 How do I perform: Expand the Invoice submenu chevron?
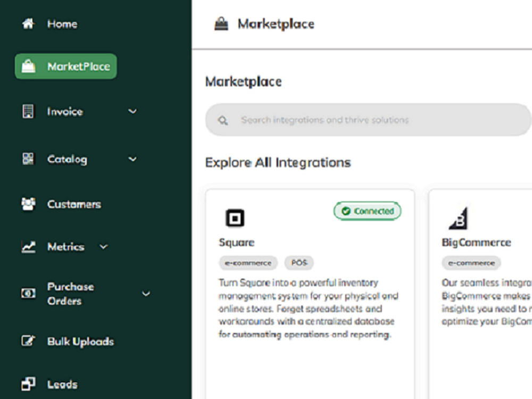coord(132,111)
